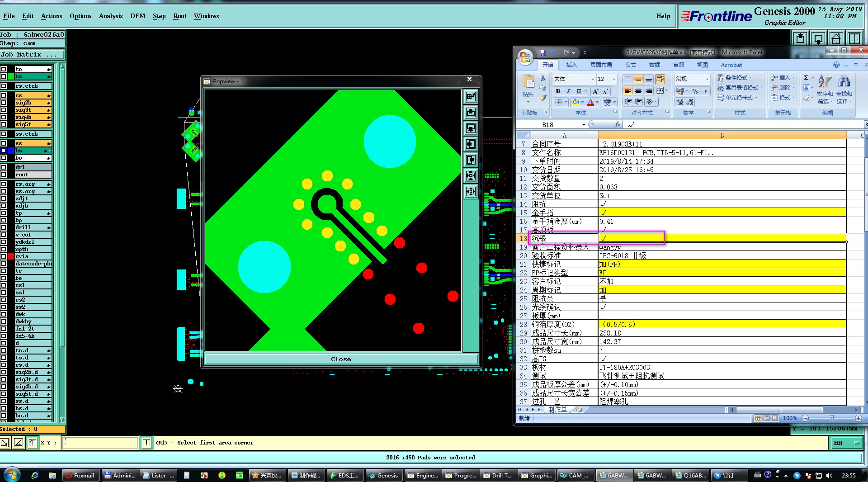The image size is (868, 482).
Task: Expand the Name Box dropdown for B18
Action: coord(584,125)
